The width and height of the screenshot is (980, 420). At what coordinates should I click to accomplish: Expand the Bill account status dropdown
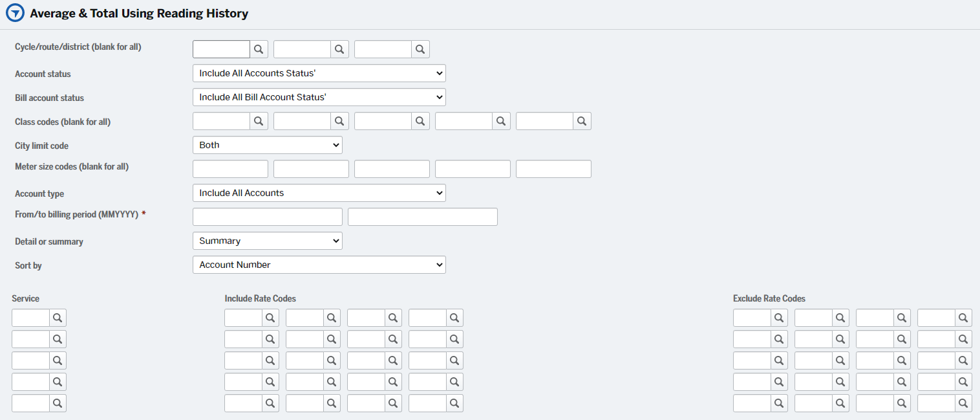click(x=319, y=97)
